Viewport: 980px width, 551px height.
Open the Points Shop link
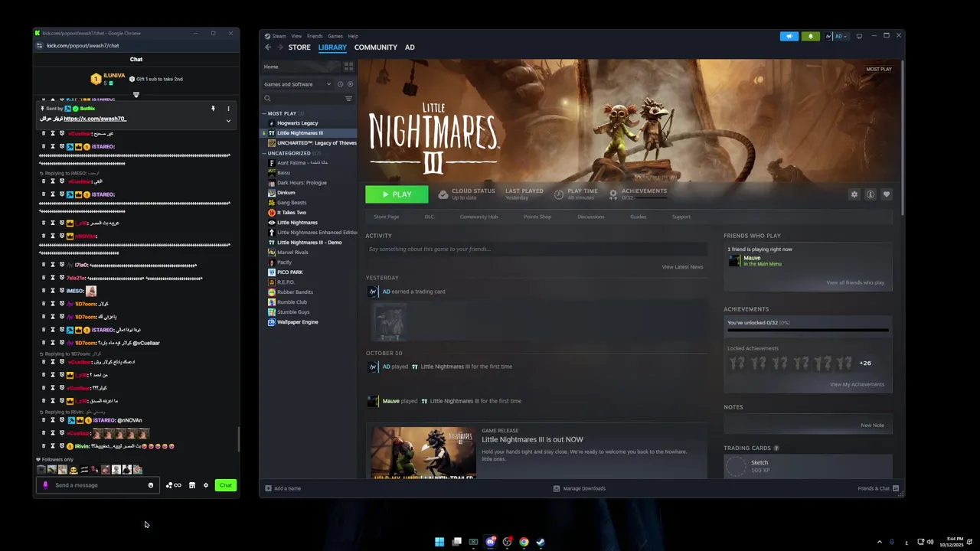click(537, 217)
